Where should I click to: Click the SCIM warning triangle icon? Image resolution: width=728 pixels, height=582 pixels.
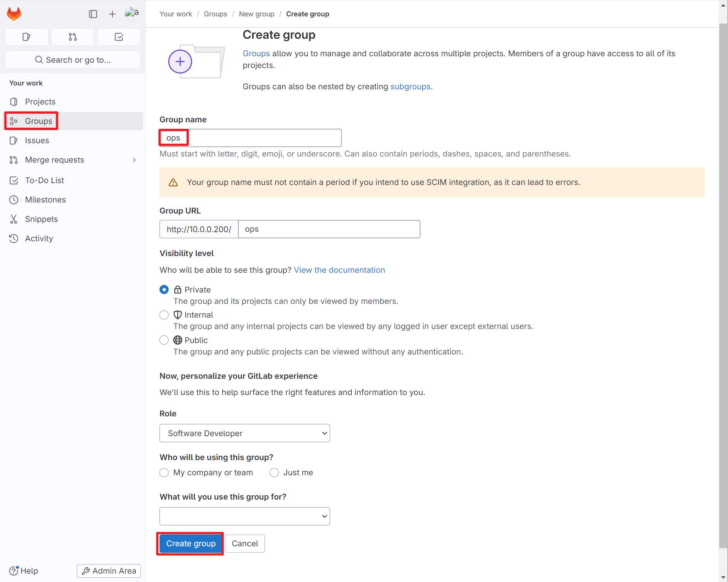173,182
